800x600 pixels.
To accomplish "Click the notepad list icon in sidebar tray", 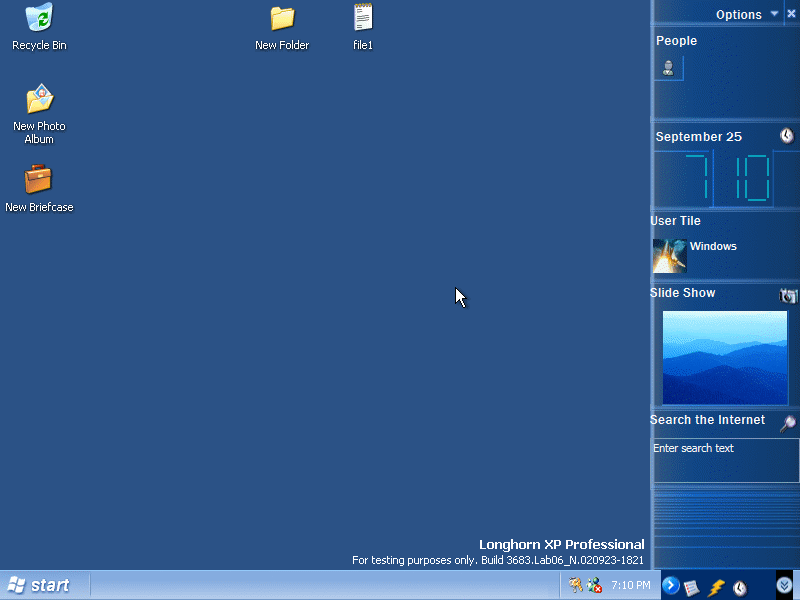I will (x=692, y=587).
